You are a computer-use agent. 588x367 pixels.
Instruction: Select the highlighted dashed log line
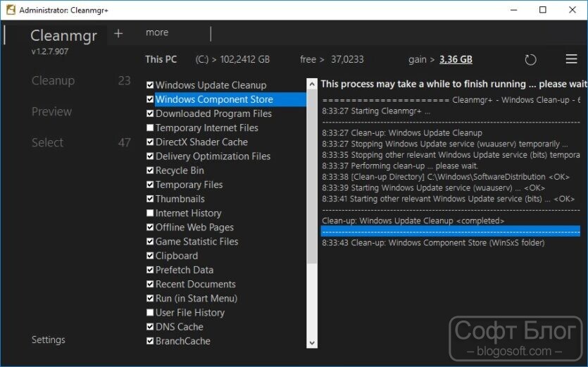click(451, 231)
